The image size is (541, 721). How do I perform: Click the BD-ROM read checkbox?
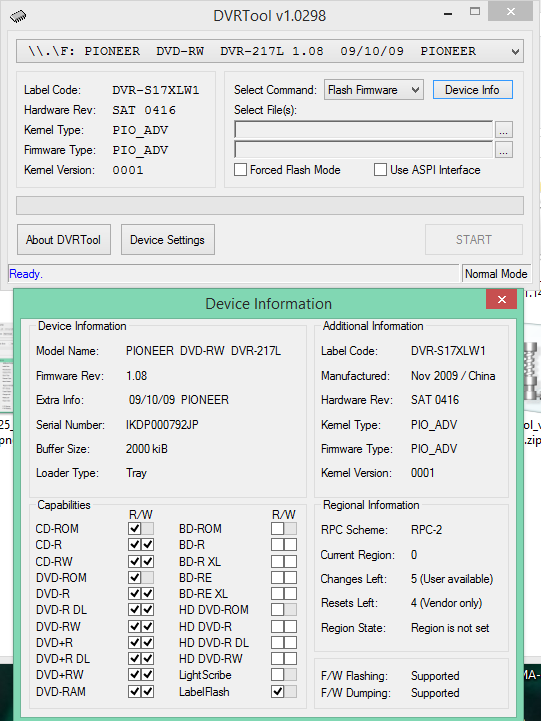coord(278,528)
